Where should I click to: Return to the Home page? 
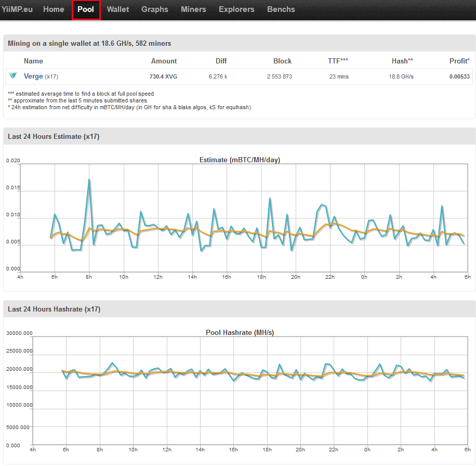(x=54, y=9)
